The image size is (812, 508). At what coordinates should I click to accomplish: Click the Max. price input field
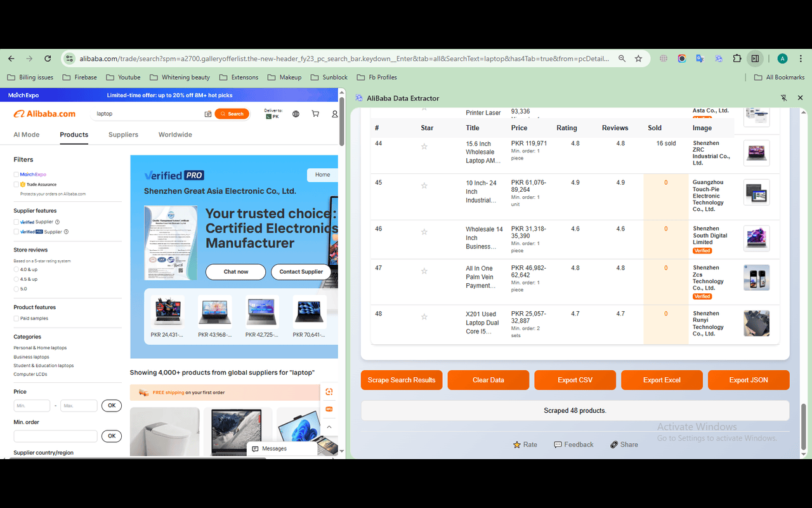79,405
